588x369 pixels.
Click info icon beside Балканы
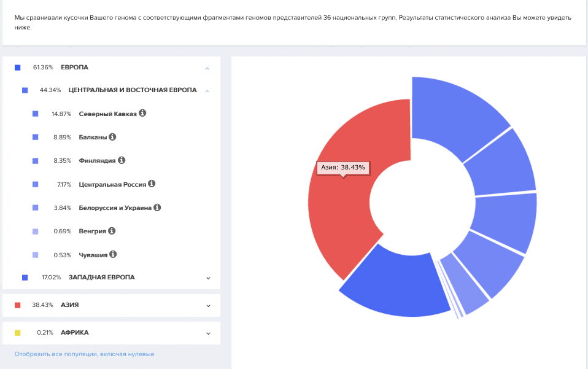(x=112, y=137)
